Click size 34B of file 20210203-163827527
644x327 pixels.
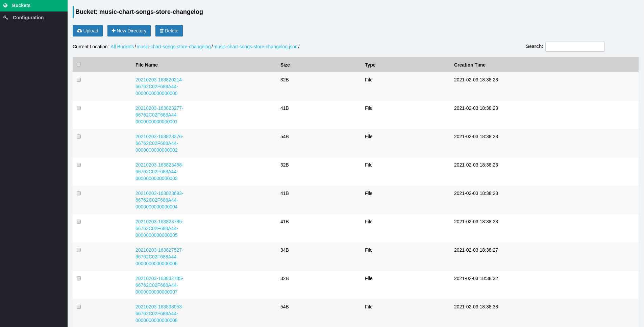coord(284,250)
